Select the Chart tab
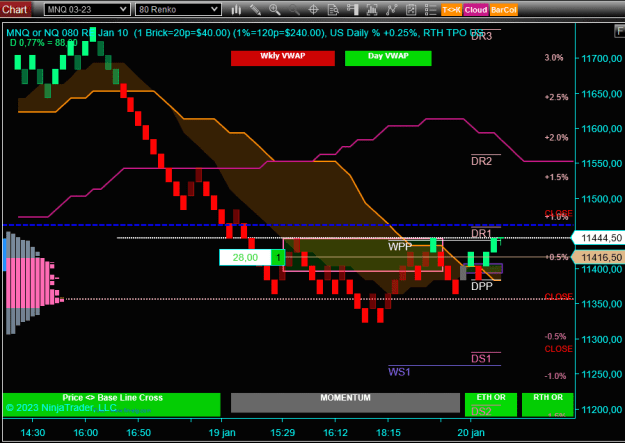The image size is (625, 443). pos(15,9)
